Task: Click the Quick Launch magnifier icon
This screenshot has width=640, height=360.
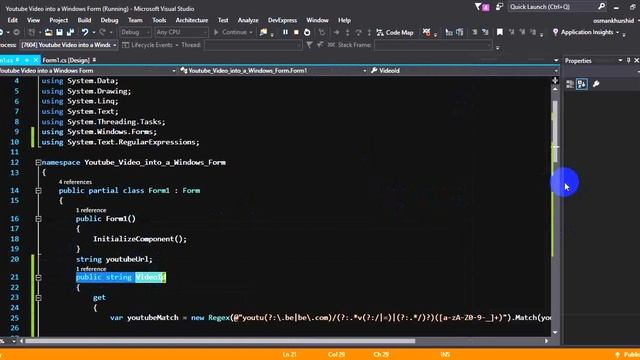Action: [x=601, y=7]
